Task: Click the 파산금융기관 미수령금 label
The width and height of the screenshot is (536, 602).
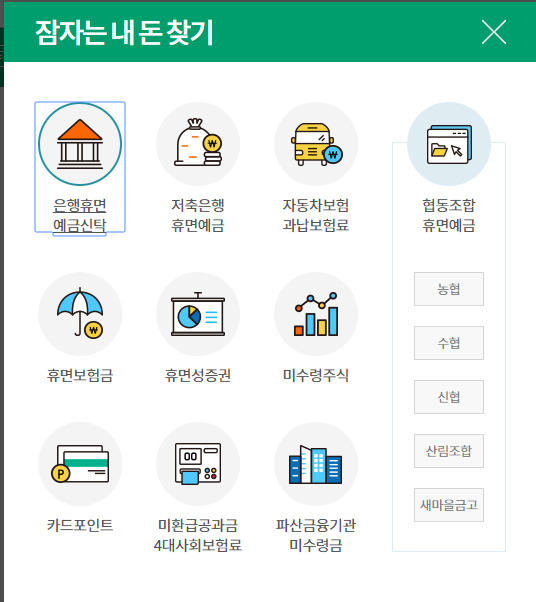Action: pyautogui.click(x=316, y=535)
